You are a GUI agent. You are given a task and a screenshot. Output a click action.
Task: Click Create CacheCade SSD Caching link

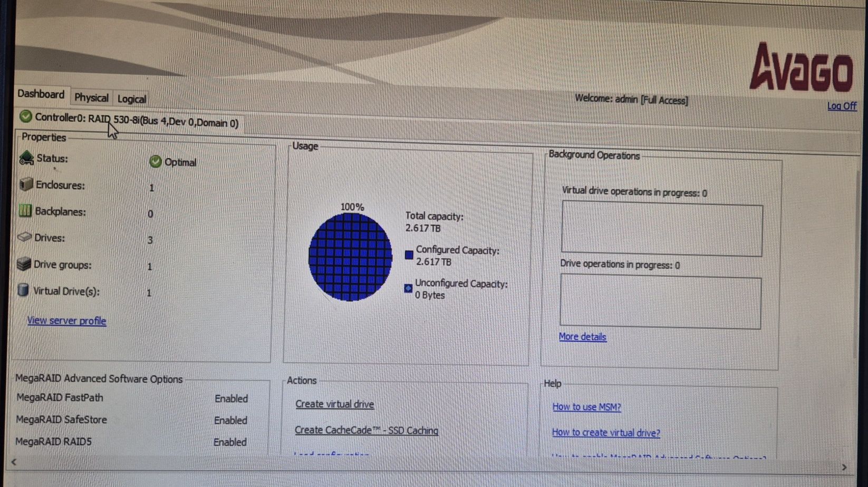pyautogui.click(x=367, y=430)
